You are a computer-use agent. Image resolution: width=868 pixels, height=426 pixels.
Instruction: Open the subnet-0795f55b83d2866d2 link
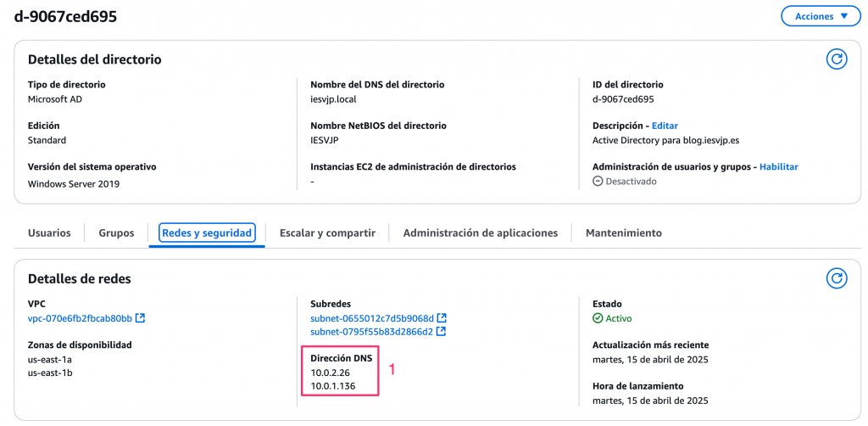pos(372,332)
